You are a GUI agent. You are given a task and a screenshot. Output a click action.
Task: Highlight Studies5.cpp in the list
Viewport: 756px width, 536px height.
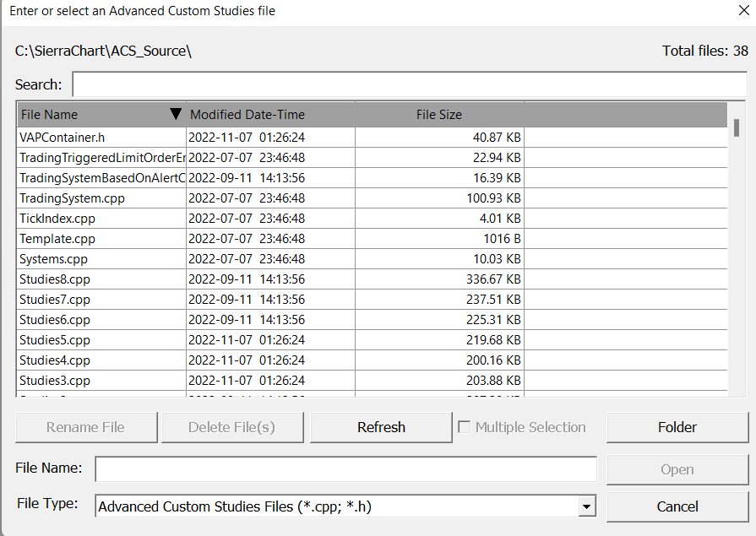pyautogui.click(x=55, y=340)
